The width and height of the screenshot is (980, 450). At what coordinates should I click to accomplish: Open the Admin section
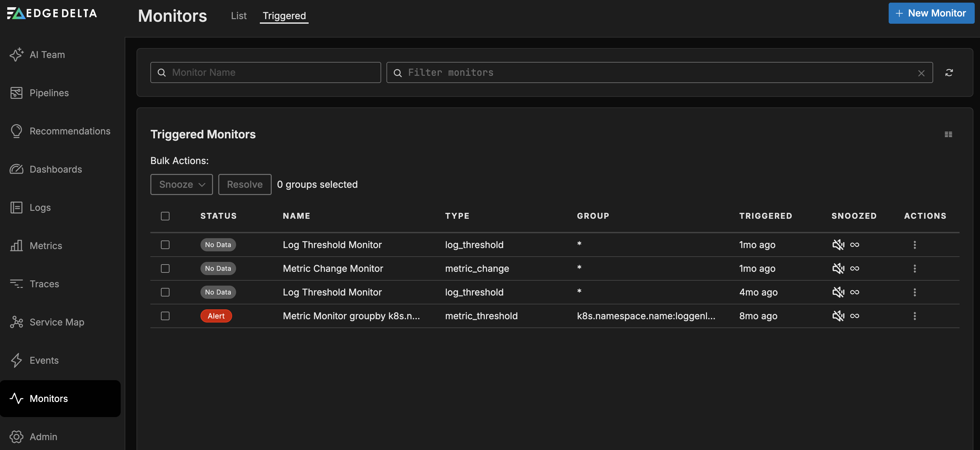[44, 437]
